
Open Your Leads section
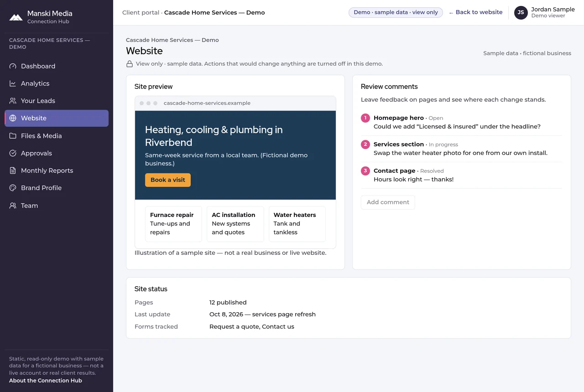coord(57,101)
